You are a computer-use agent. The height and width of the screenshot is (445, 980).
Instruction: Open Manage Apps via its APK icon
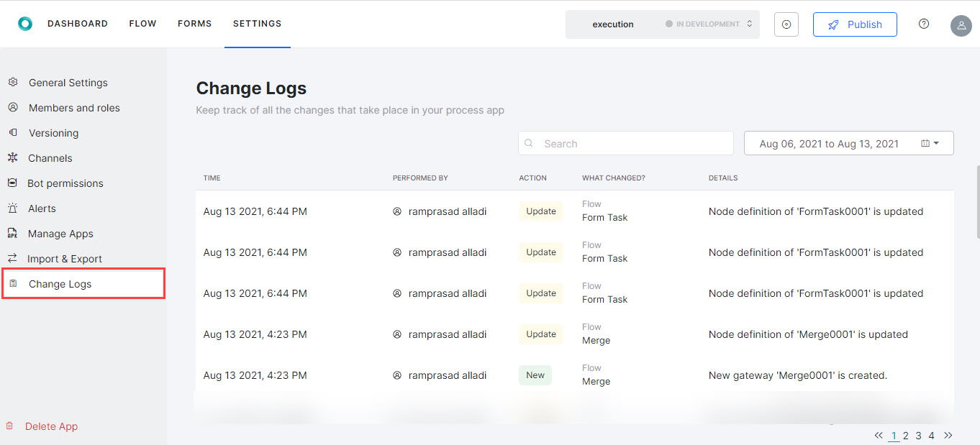13,233
